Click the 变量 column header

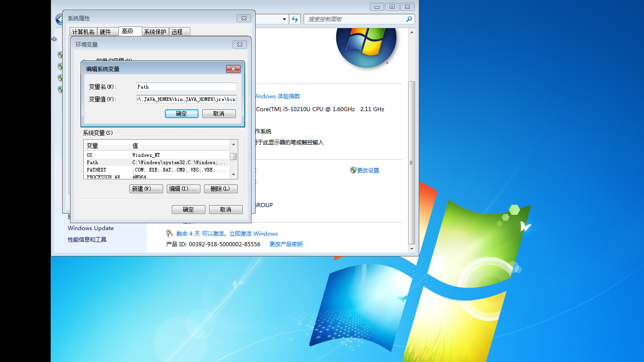coord(107,146)
